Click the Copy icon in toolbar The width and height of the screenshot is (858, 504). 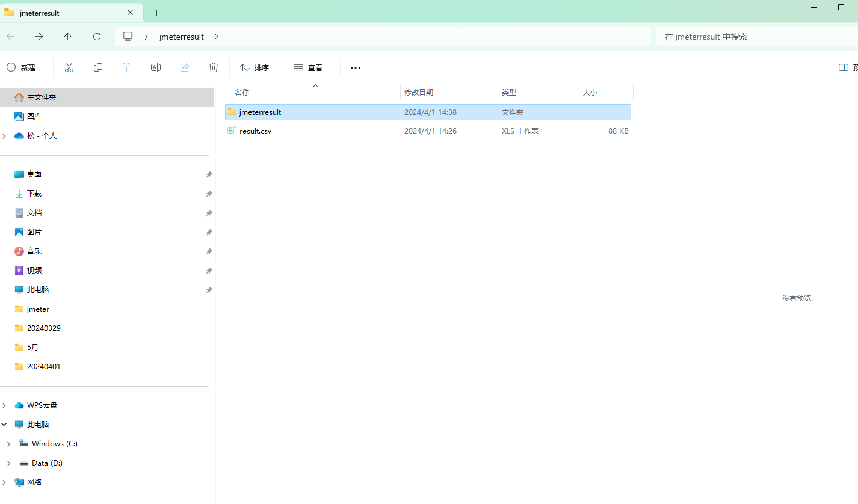pos(98,67)
